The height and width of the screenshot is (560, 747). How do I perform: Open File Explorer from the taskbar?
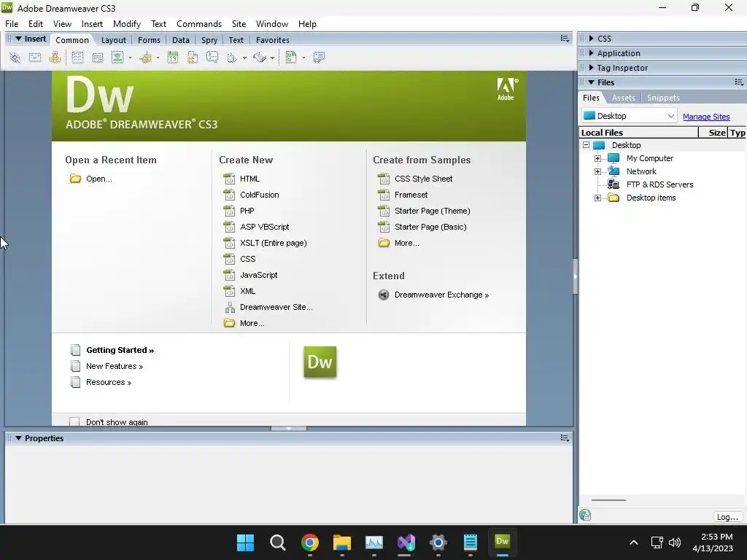[x=342, y=542]
